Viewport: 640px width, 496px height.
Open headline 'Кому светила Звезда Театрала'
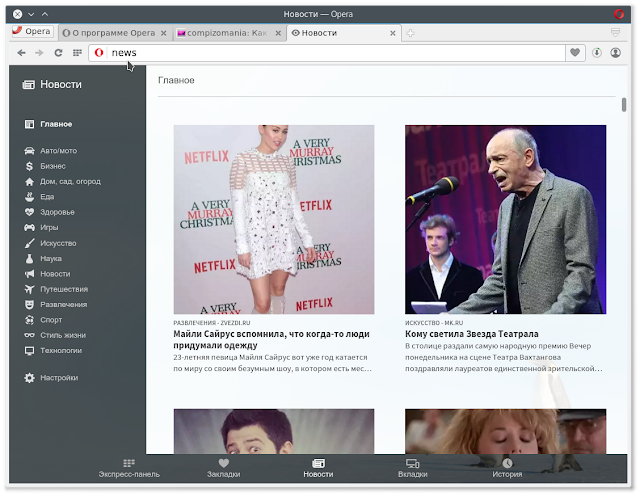tap(471, 334)
